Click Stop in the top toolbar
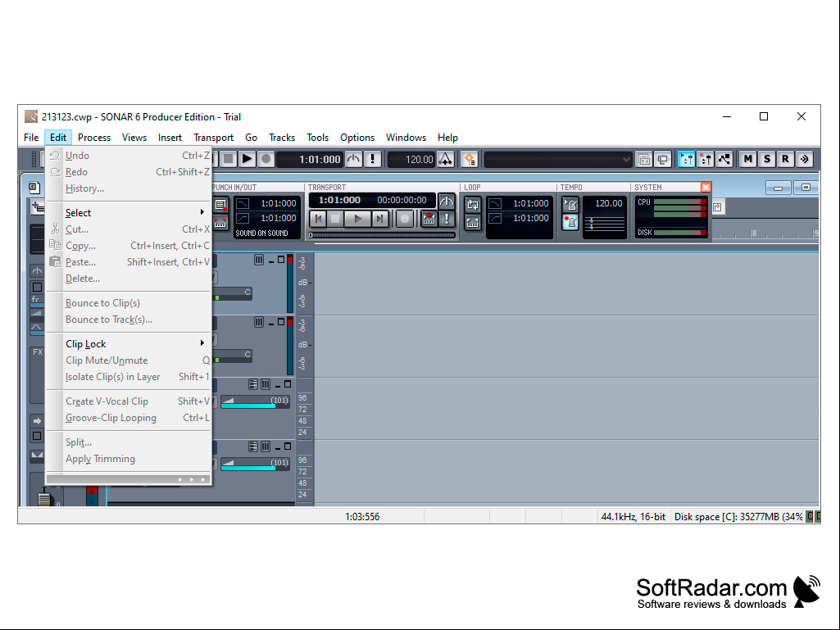 point(228,159)
